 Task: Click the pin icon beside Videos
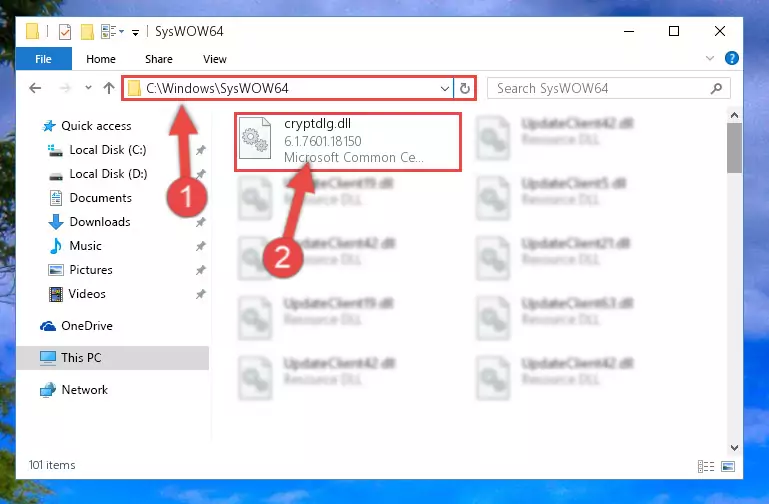tap(201, 294)
